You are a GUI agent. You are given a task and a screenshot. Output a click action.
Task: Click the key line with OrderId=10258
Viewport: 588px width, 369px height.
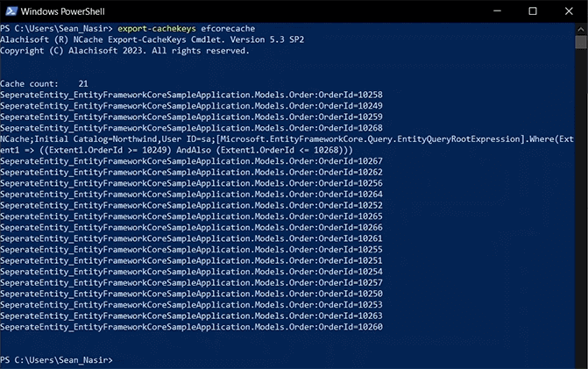click(191, 95)
